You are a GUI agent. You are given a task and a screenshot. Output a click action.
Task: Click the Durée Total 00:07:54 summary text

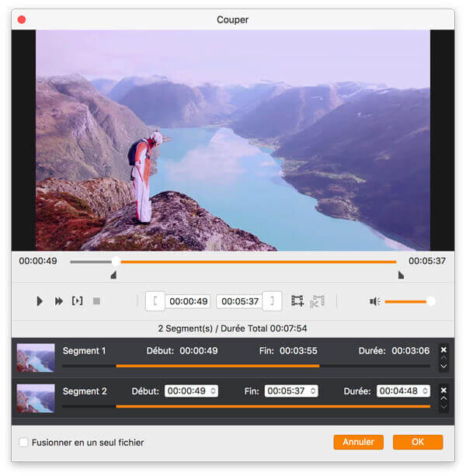[x=264, y=328]
